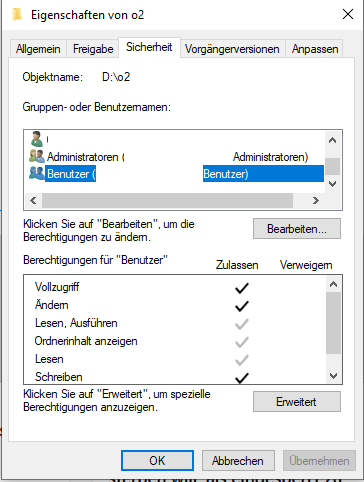The image size is (364, 482).
Task: Click the Benutzer group icon
Action: (x=37, y=173)
